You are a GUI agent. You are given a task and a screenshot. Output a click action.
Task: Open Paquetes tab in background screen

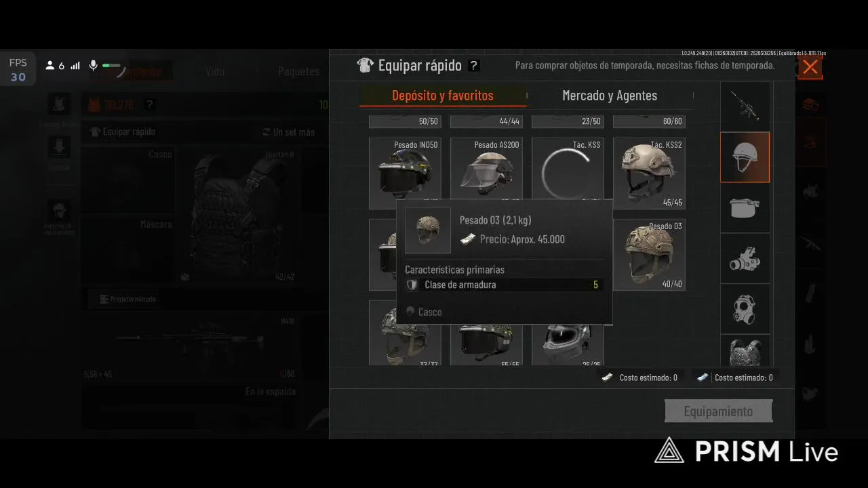click(298, 71)
